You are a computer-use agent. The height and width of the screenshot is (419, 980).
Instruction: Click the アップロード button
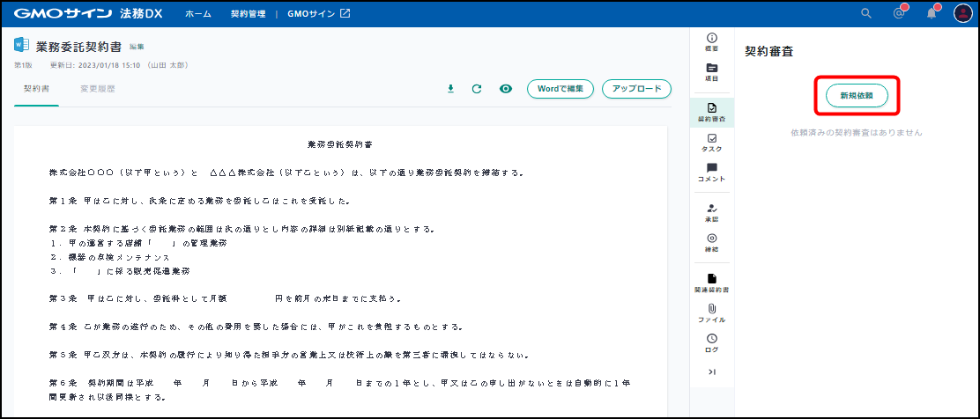(x=636, y=89)
